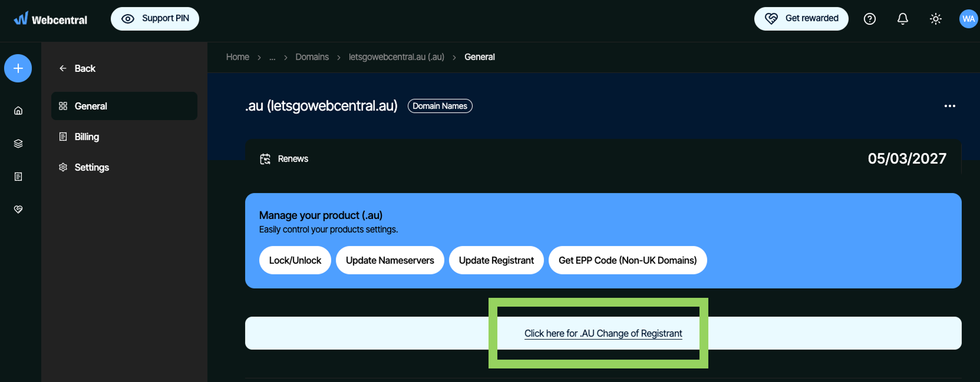Click letsgowebcentral.au (.au) breadcrumb
The image size is (980, 382).
396,57
